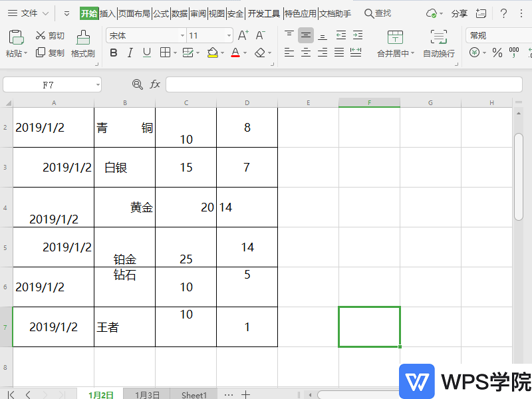
Task: Toggle italic formatting
Action: [x=130, y=53]
